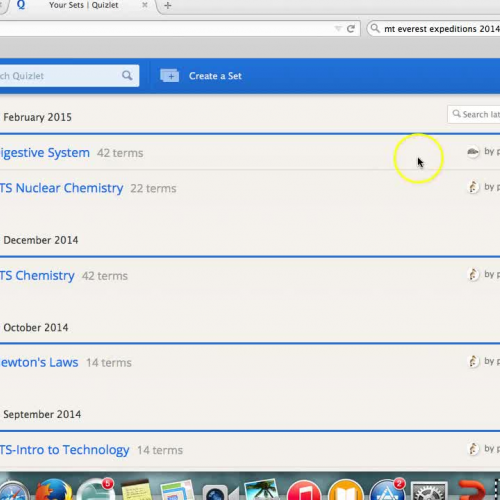Open the App Store icon in dock
The width and height of the screenshot is (500, 500).
point(387,489)
